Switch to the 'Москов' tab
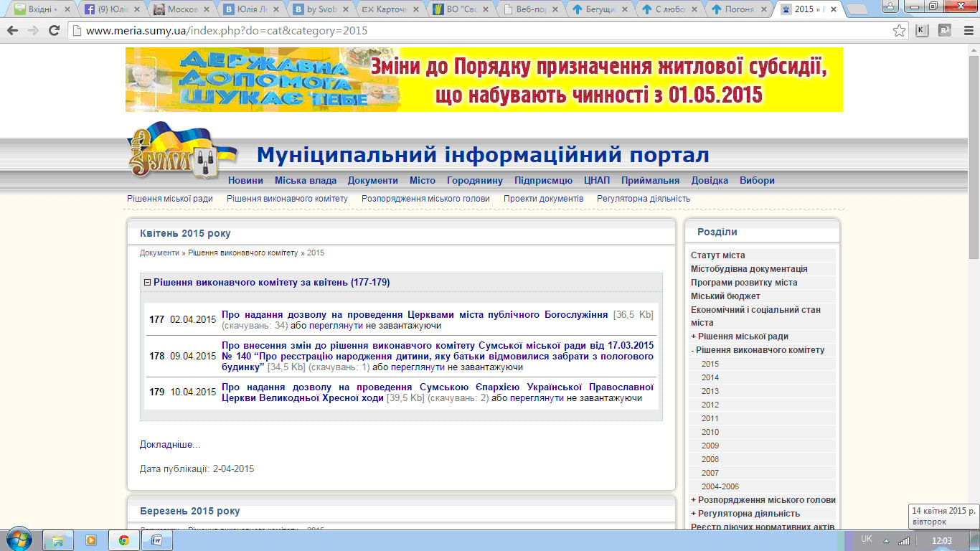This screenshot has height=551, width=980. tap(180, 10)
